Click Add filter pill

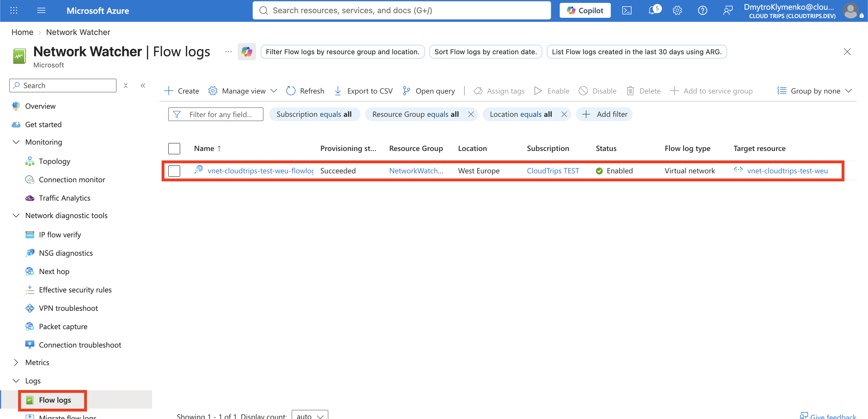(x=604, y=115)
